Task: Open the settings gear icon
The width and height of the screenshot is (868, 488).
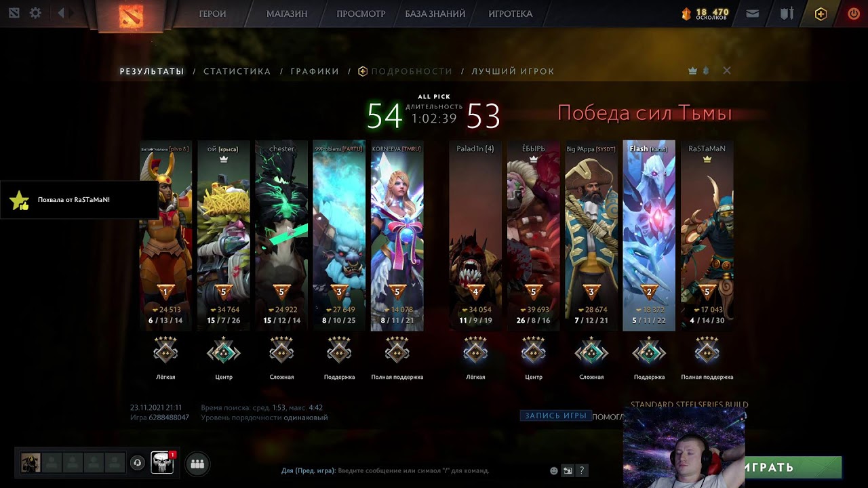Action: [x=35, y=13]
